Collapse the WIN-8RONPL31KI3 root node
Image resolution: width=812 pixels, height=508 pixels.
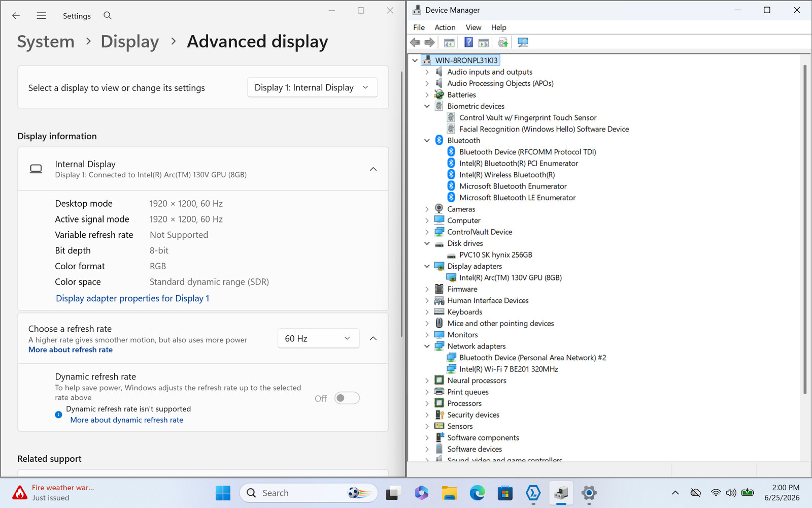(415, 60)
